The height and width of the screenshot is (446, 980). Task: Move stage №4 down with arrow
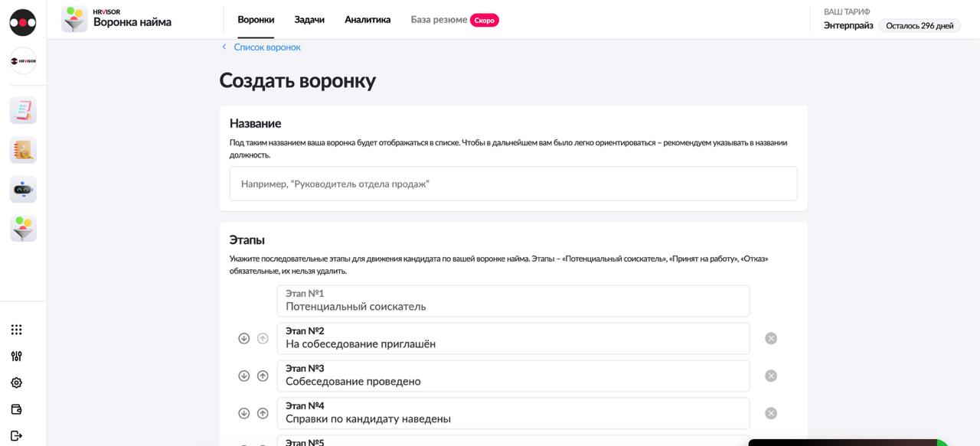(244, 413)
